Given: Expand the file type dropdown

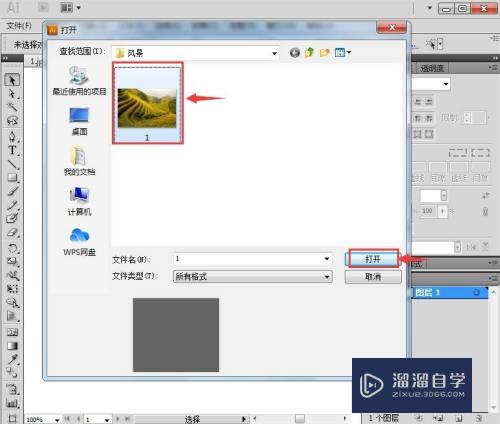Looking at the screenshot, I should pos(327,276).
